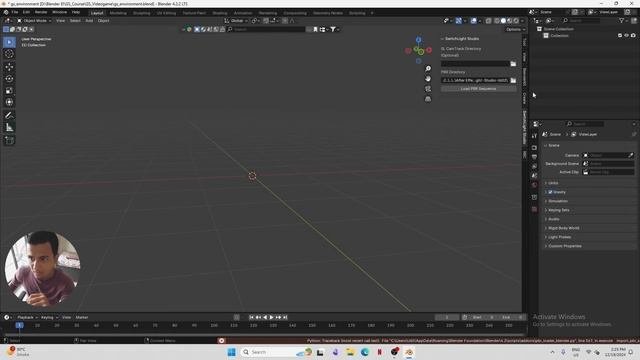640x360 pixels.
Task: Open the Tool properties tab icon
Action: pyautogui.click(x=534, y=136)
